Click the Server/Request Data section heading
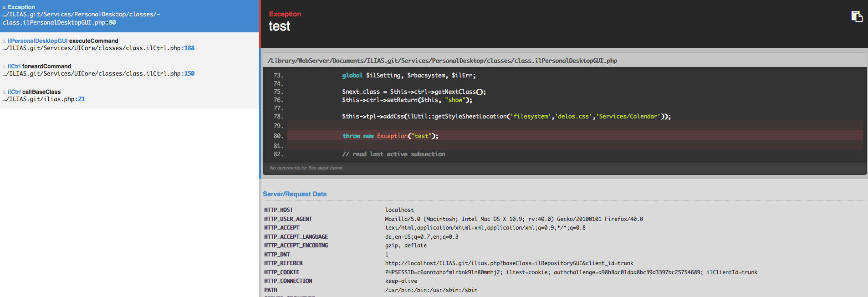868x297 pixels. tap(295, 194)
